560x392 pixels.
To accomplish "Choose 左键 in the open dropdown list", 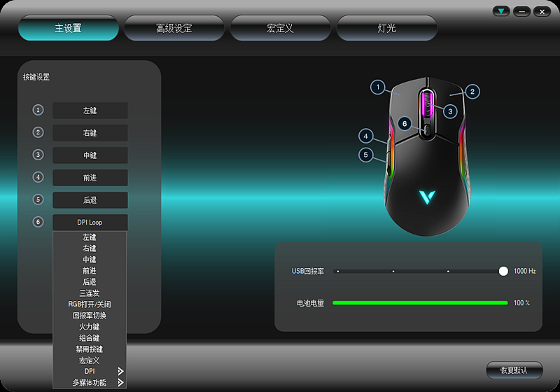I will click(90, 237).
